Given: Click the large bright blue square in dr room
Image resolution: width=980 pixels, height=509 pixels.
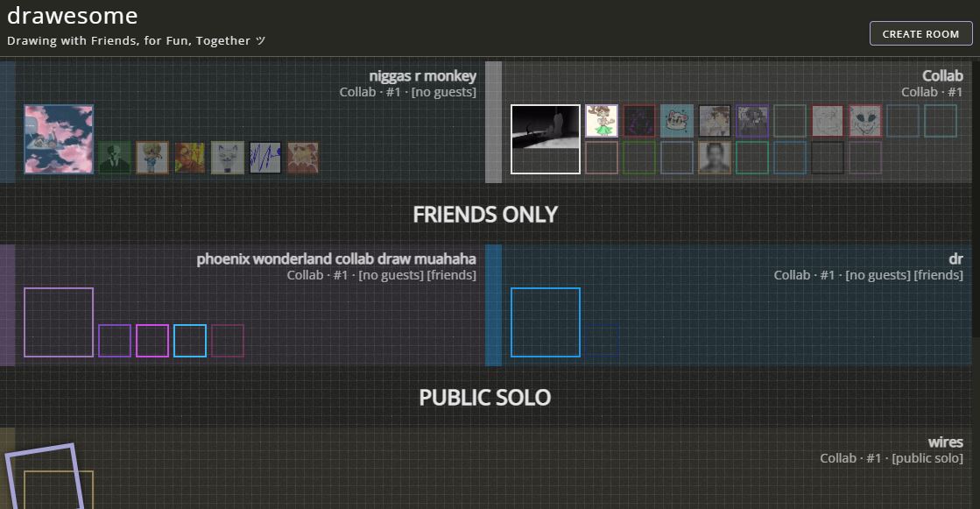Looking at the screenshot, I should [x=546, y=322].
